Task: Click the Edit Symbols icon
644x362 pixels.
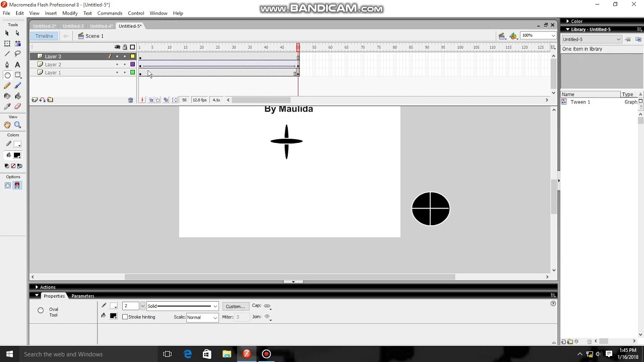Action: (513, 36)
